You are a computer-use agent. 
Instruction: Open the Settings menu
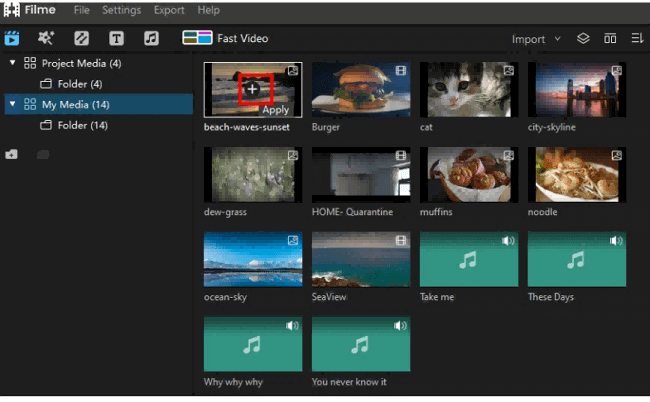point(121,10)
